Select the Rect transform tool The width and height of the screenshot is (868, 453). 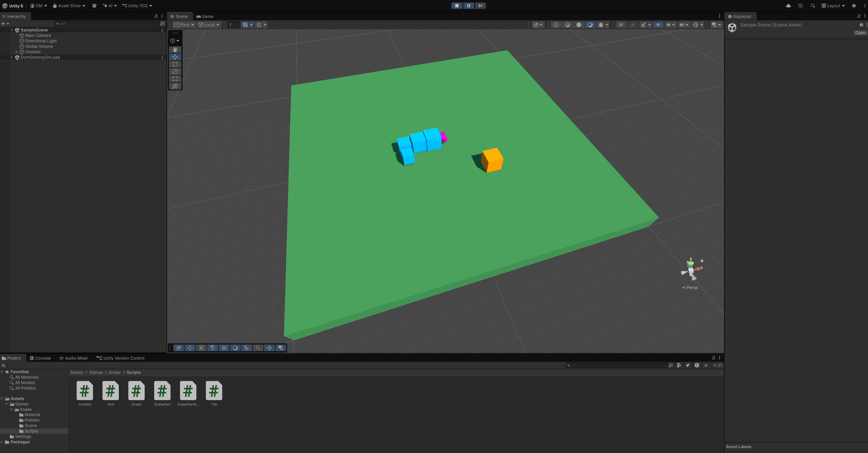tap(175, 79)
